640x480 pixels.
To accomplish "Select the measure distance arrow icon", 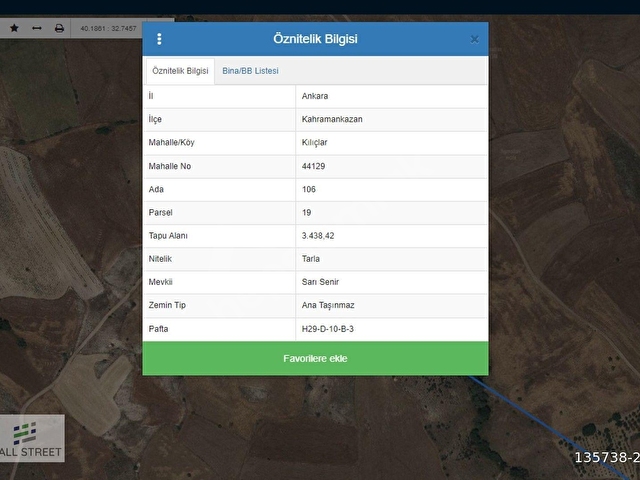I will [x=37, y=28].
